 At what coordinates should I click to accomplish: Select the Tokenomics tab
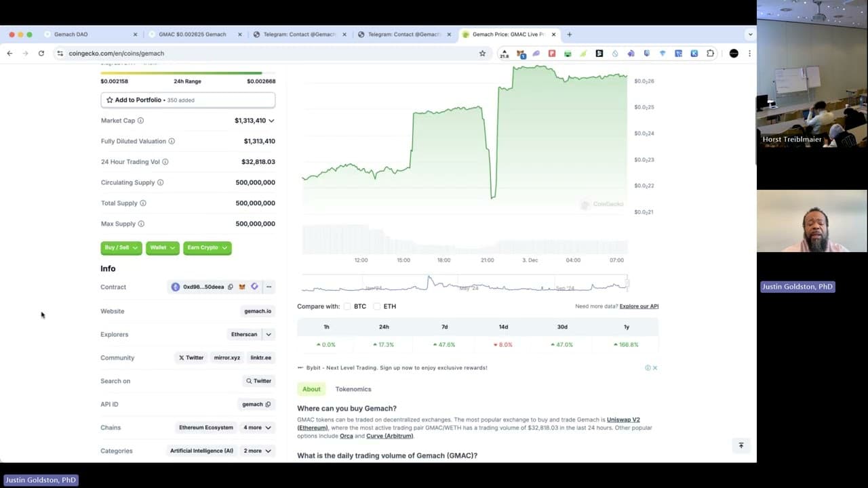coord(353,389)
